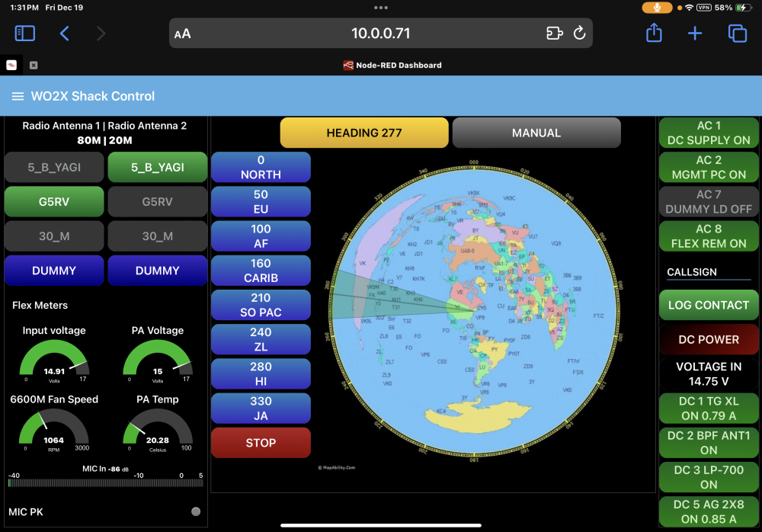Click the 6600M Fan Speed gauge
This screenshot has width=762, height=532.
coord(54,430)
